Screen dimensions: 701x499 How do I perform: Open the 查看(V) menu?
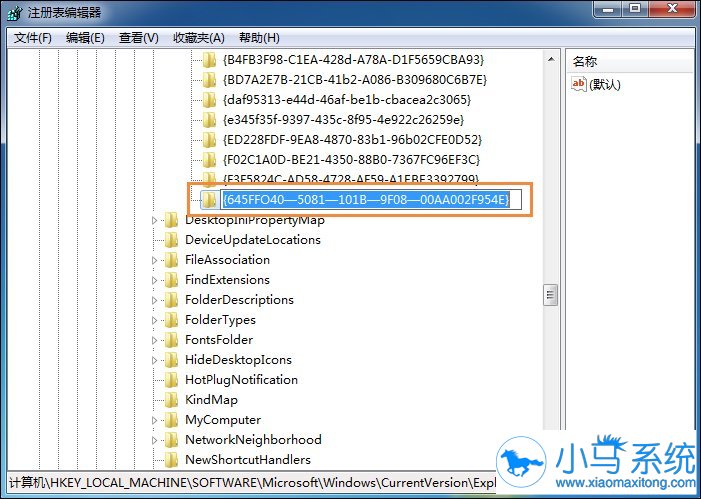[x=139, y=38]
